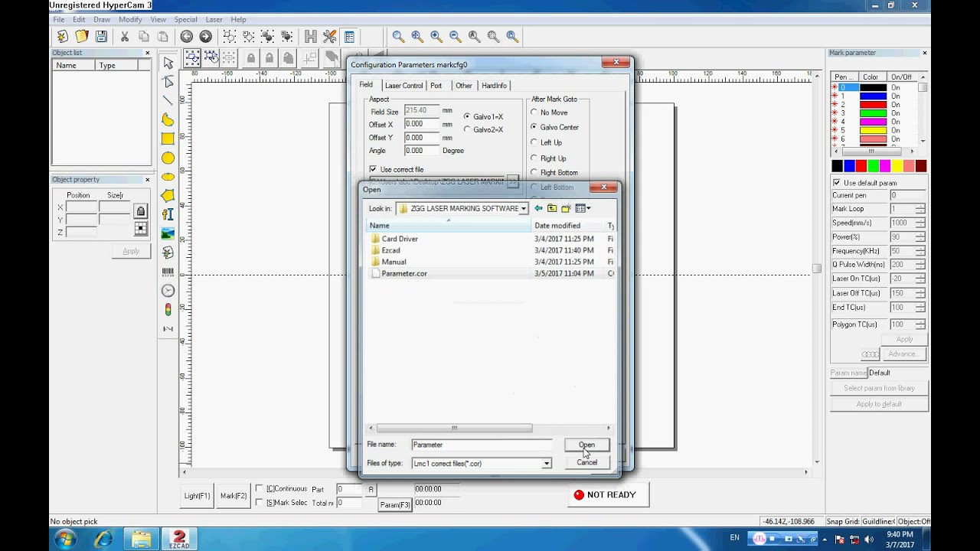This screenshot has height=551, width=980.
Task: Select the Timer clock tool
Action: [168, 291]
